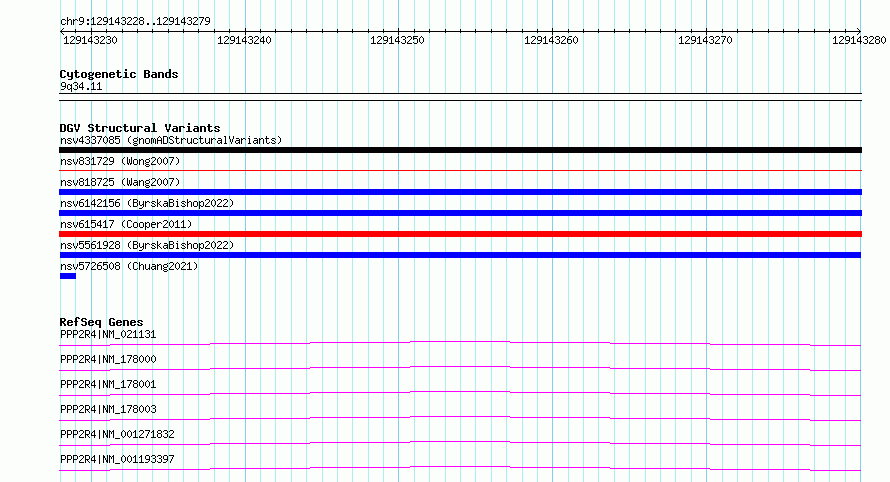Click the blue nsv818725 variant bar
This screenshot has height=482, width=890.
460,192
